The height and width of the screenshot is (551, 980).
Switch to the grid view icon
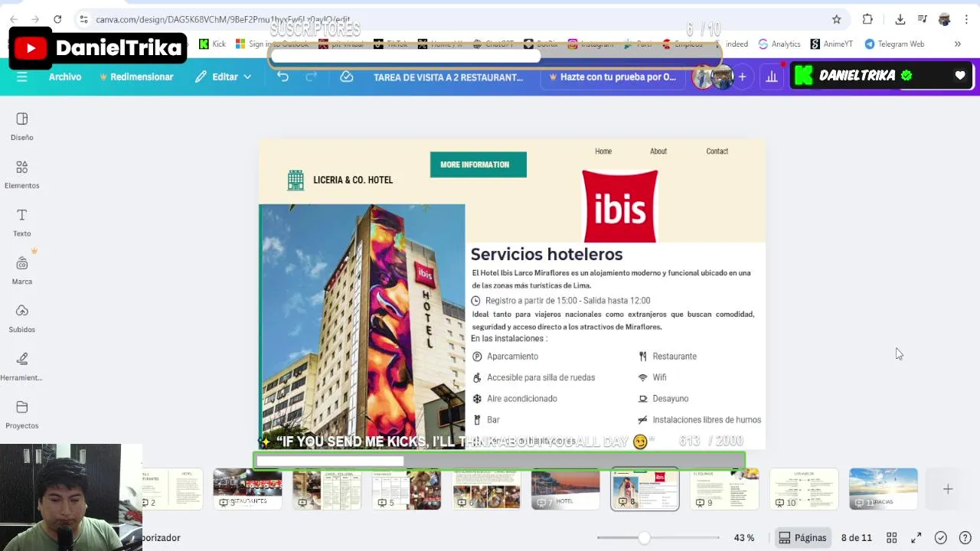click(x=892, y=538)
